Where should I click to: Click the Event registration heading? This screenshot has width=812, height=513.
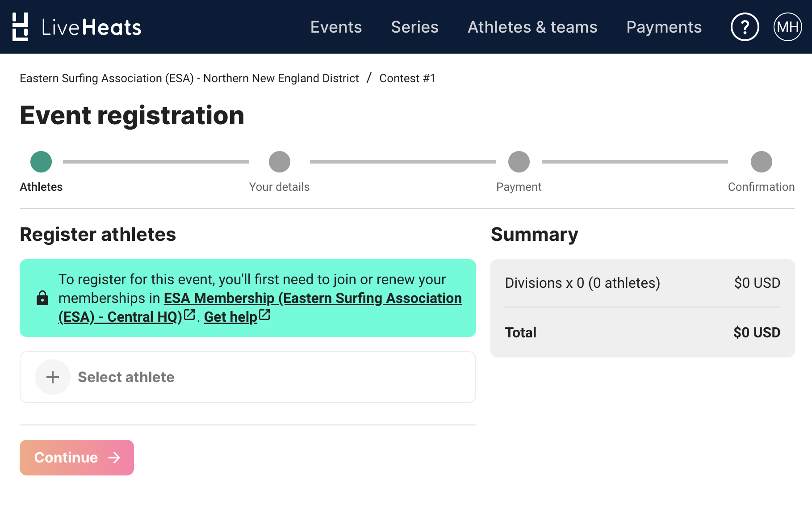[132, 115]
